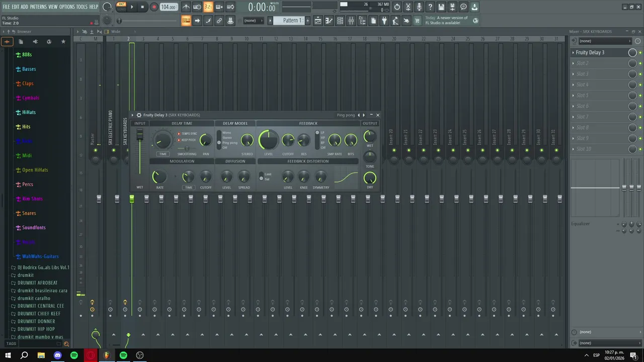Toggle the loop recording icon
This screenshot has width=644, height=362.
point(230,7)
